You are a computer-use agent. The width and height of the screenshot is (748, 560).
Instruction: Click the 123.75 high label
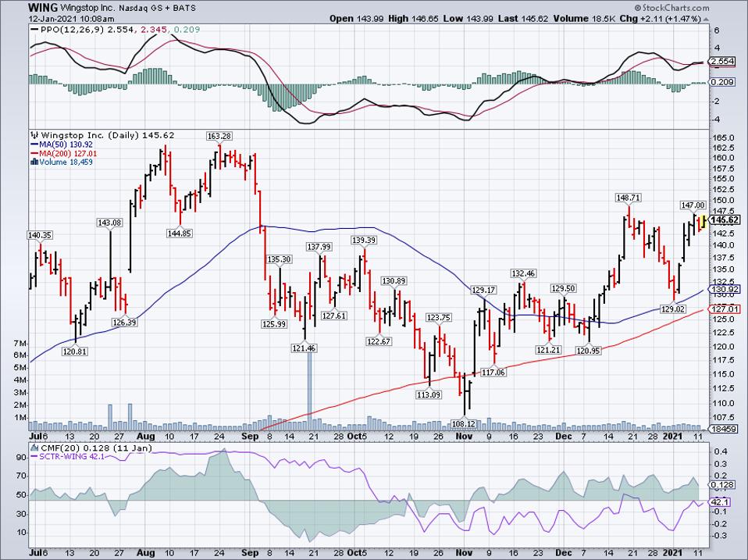[x=438, y=318]
